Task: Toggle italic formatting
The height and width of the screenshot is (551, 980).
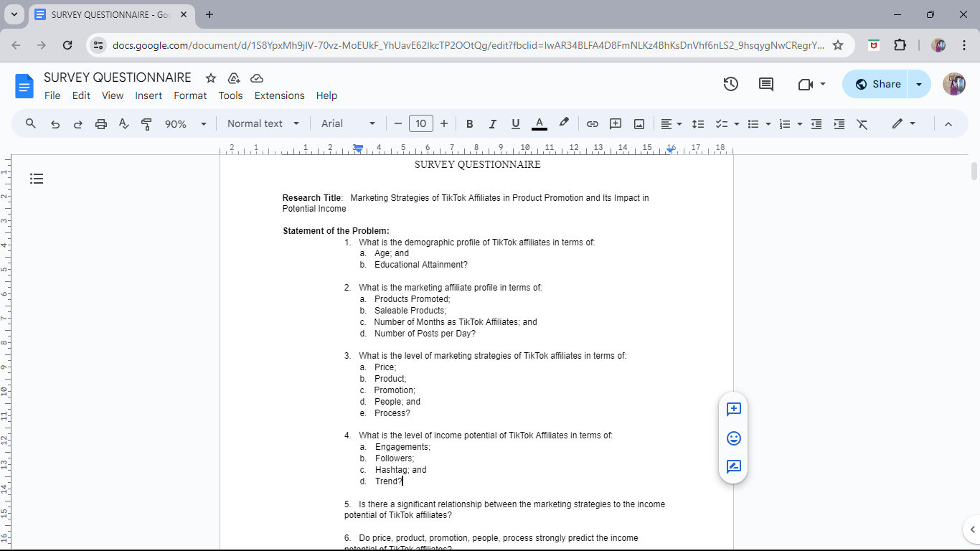Action: [492, 124]
